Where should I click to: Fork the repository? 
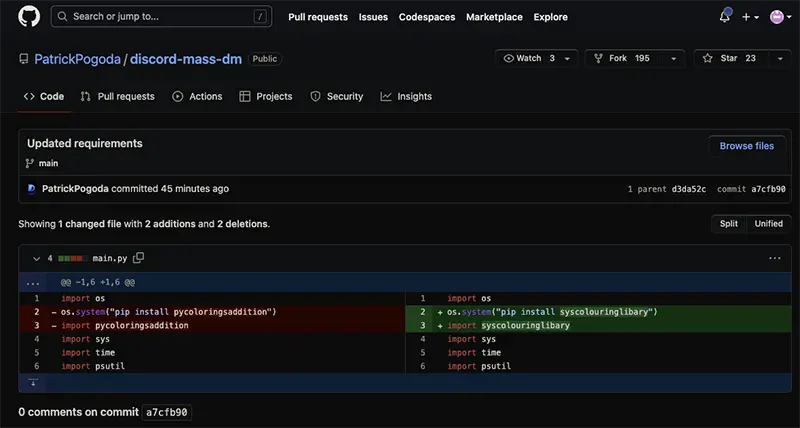click(x=623, y=58)
